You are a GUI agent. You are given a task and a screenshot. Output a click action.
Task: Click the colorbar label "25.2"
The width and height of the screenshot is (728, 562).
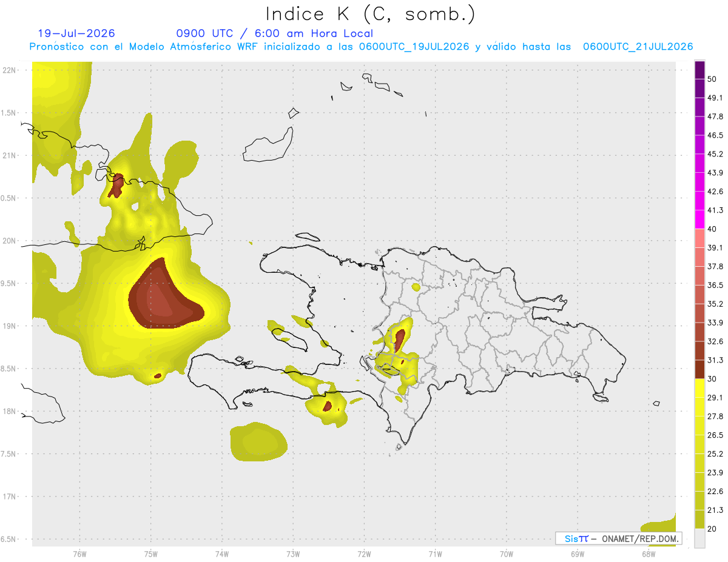(x=715, y=453)
